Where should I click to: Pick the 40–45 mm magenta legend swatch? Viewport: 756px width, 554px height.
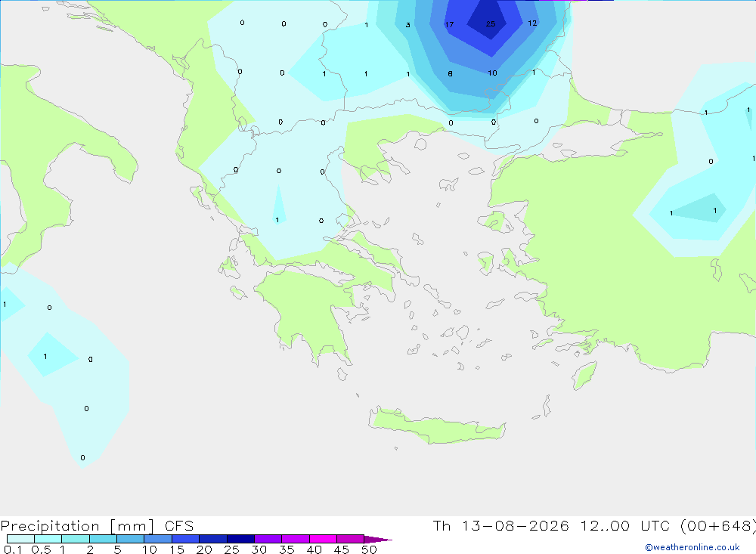point(323,539)
